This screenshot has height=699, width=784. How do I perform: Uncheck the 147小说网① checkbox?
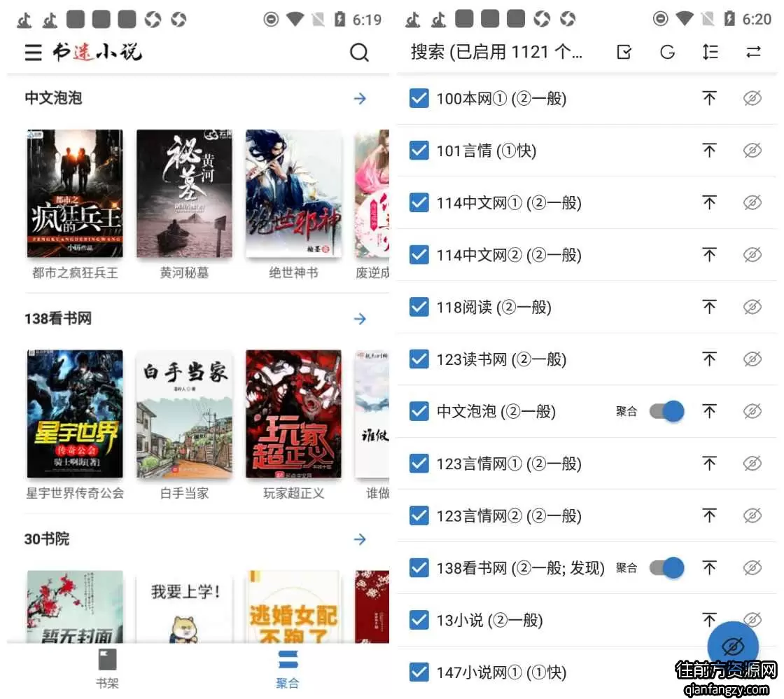tap(419, 672)
